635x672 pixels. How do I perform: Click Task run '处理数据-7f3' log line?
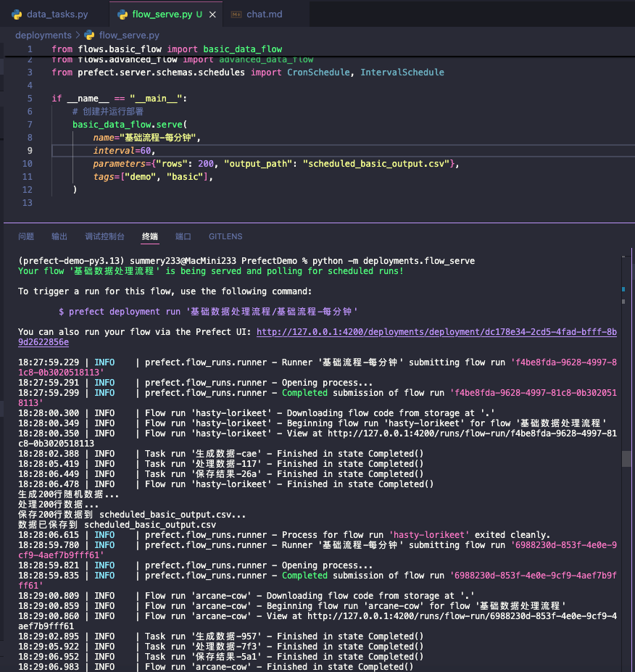pos(220,647)
